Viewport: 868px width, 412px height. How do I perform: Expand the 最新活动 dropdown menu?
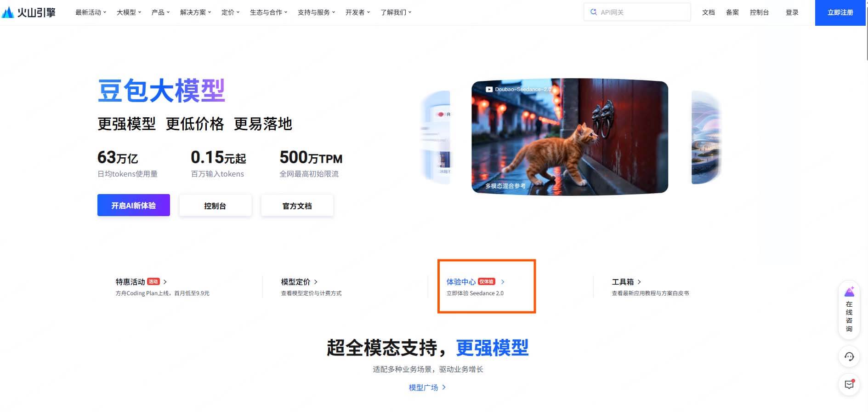[x=91, y=12]
